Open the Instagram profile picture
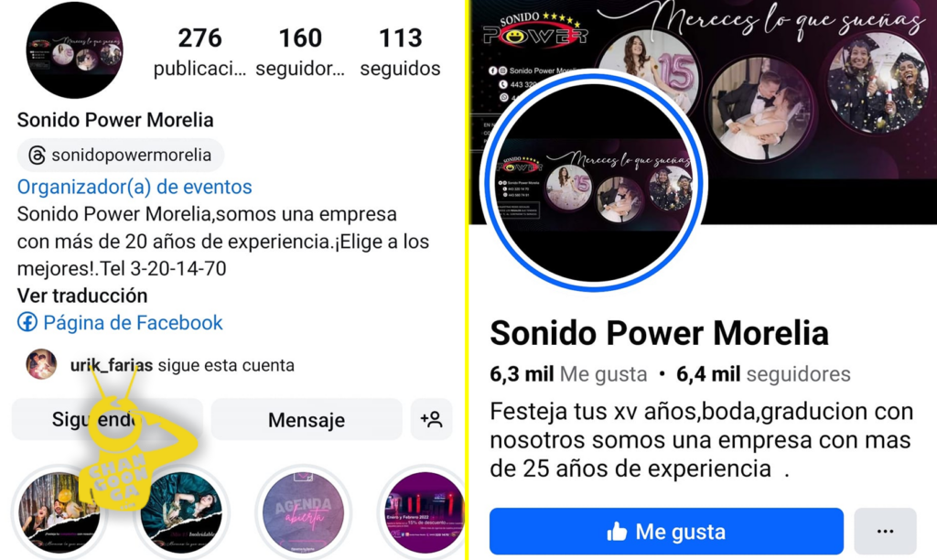 (75, 50)
